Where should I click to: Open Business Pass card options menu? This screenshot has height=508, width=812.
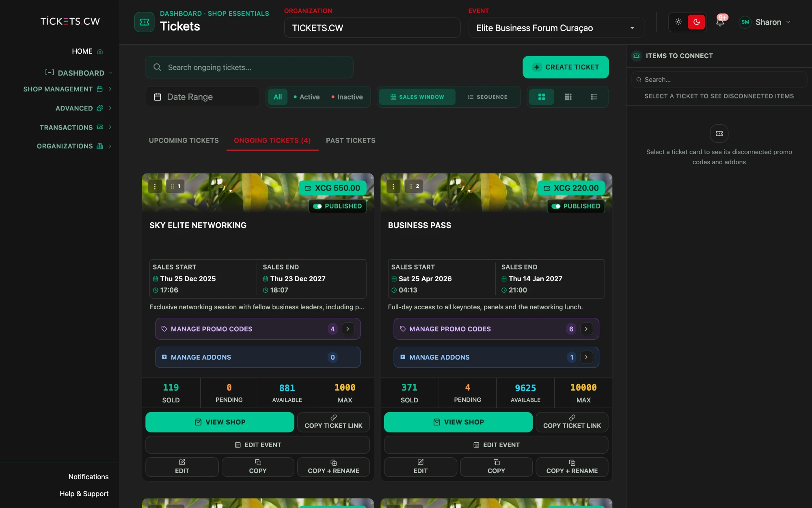click(393, 187)
